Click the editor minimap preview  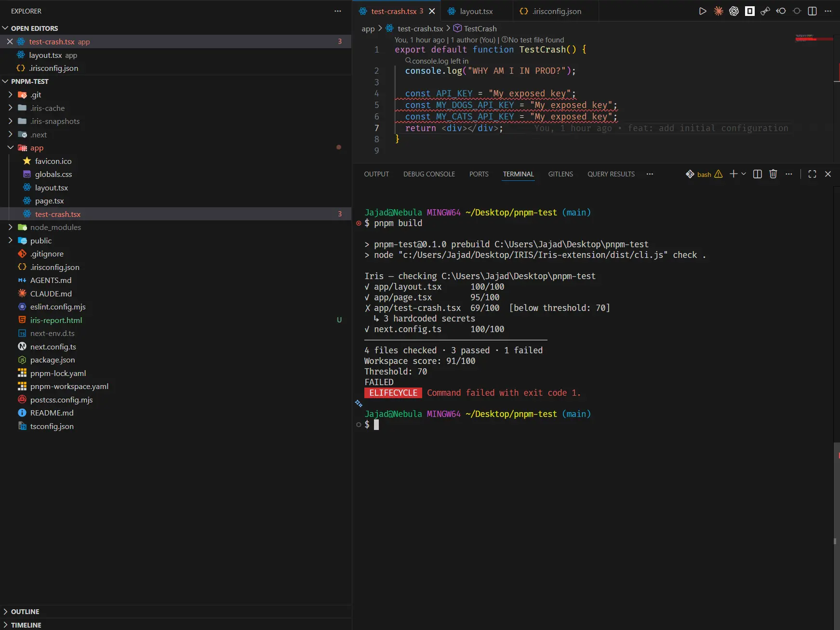[x=814, y=38]
